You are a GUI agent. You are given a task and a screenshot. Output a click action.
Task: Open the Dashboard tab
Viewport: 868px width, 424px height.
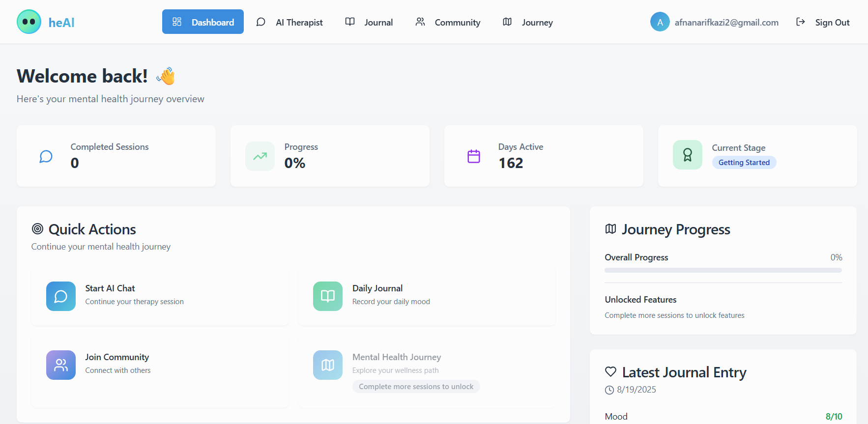[x=203, y=22]
